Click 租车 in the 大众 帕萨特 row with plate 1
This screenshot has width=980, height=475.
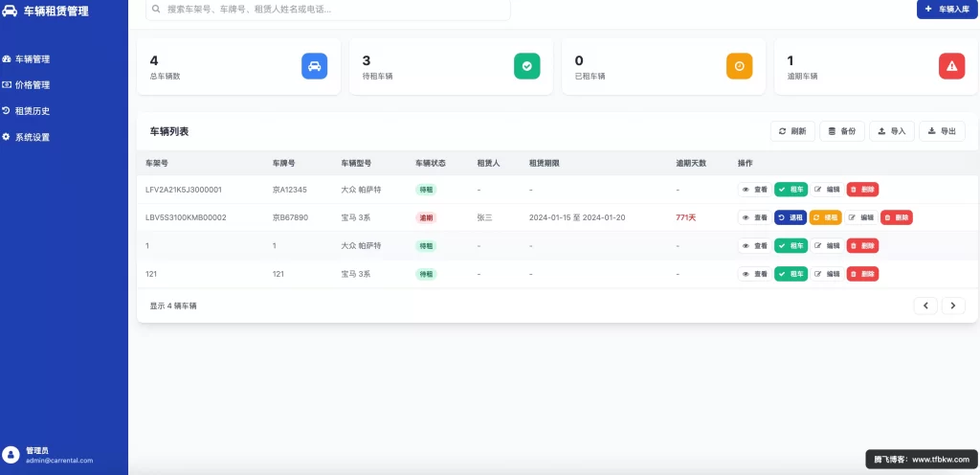pyautogui.click(x=791, y=245)
